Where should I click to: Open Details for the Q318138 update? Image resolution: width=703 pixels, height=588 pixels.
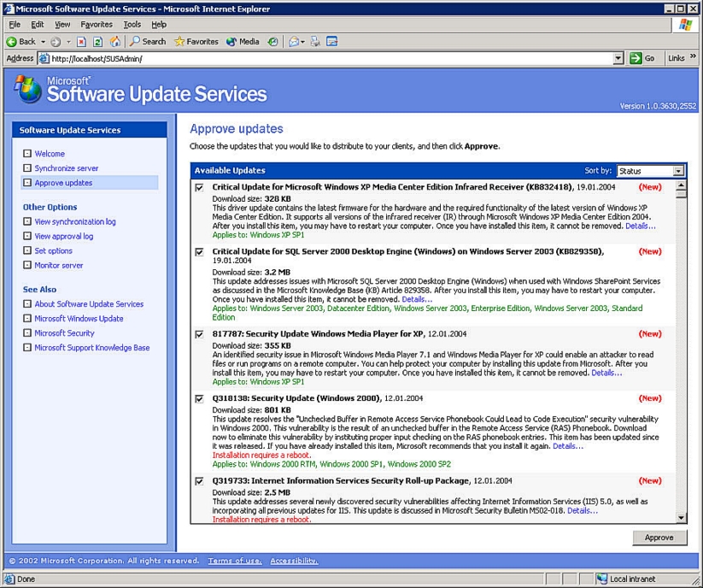568,446
